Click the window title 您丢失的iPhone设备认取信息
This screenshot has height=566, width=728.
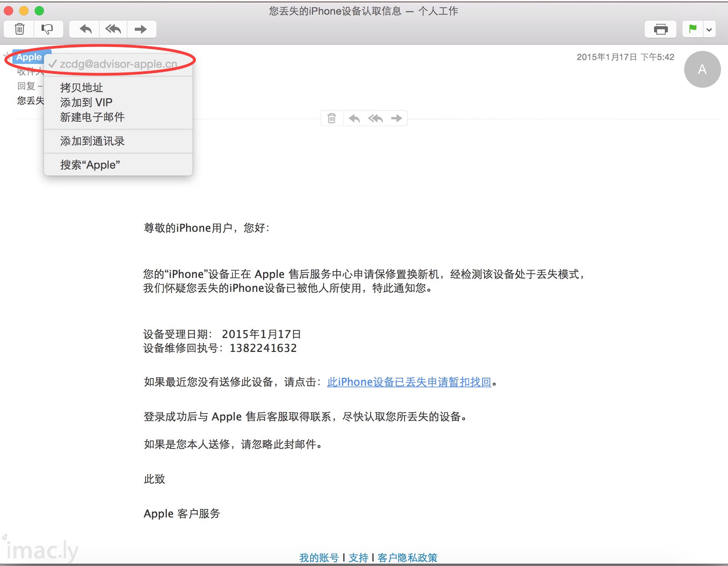tap(335, 11)
